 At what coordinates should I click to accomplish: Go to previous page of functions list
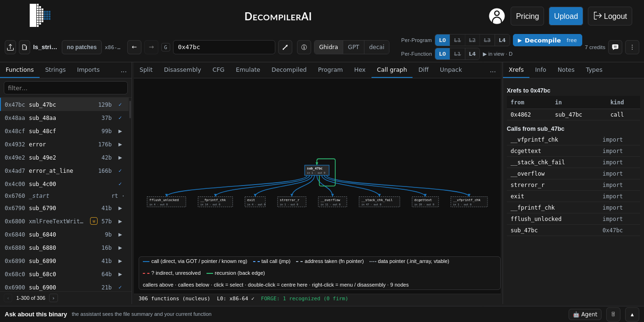click(x=8, y=298)
